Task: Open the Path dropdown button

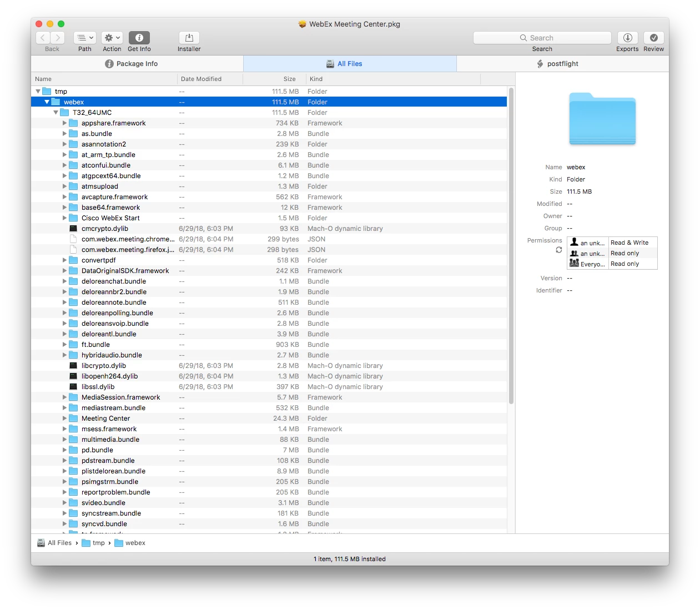Action: tap(85, 38)
